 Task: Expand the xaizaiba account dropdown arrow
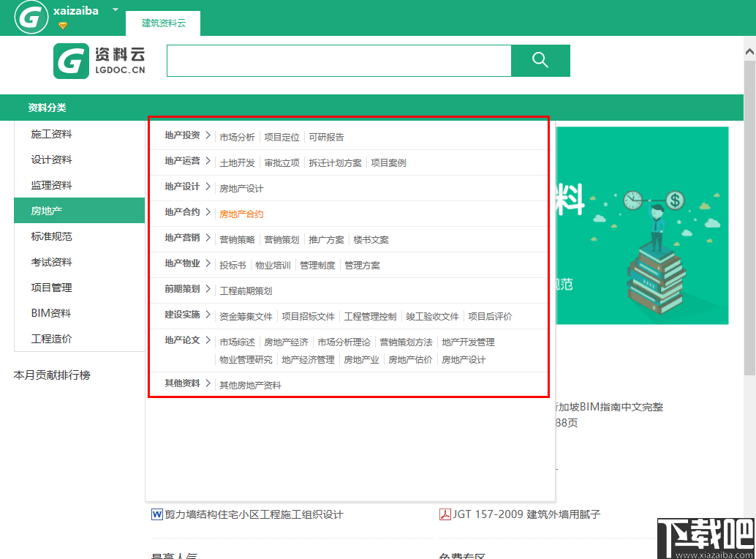(115, 11)
